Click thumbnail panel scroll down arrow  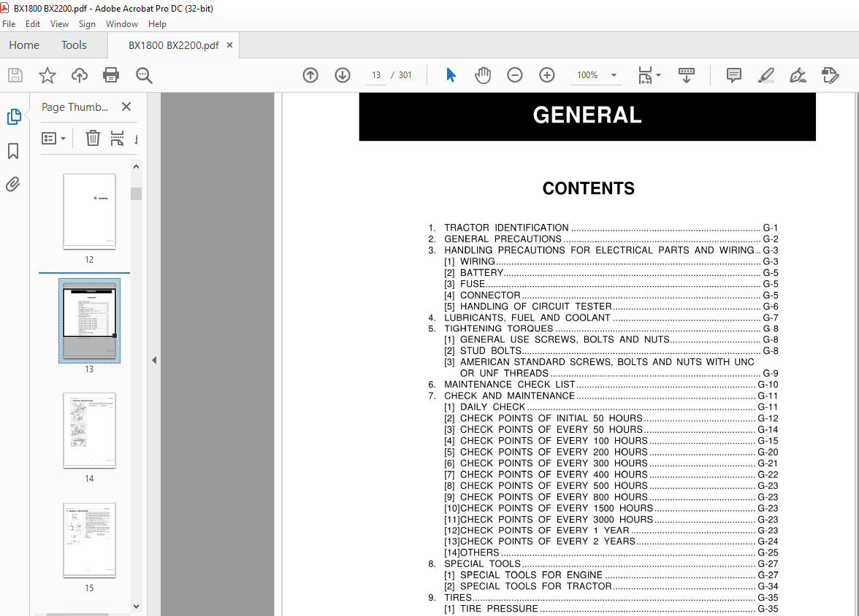tap(137, 606)
